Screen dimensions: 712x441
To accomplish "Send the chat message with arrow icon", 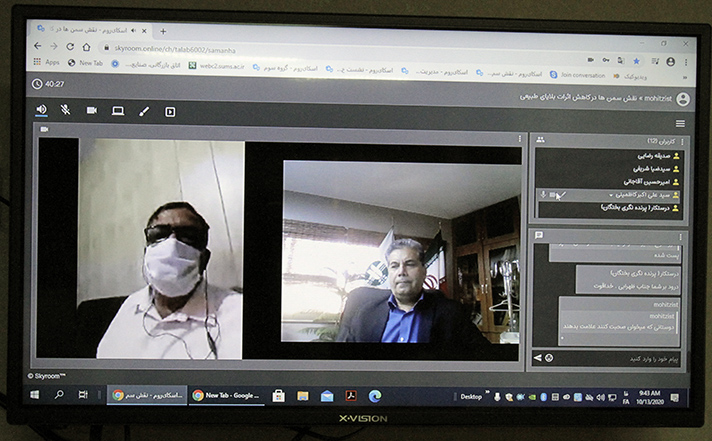I will [538, 358].
